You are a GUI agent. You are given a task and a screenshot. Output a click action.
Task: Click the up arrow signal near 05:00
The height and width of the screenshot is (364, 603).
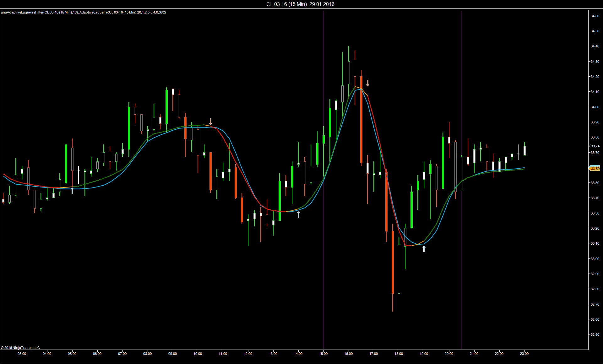(72, 191)
